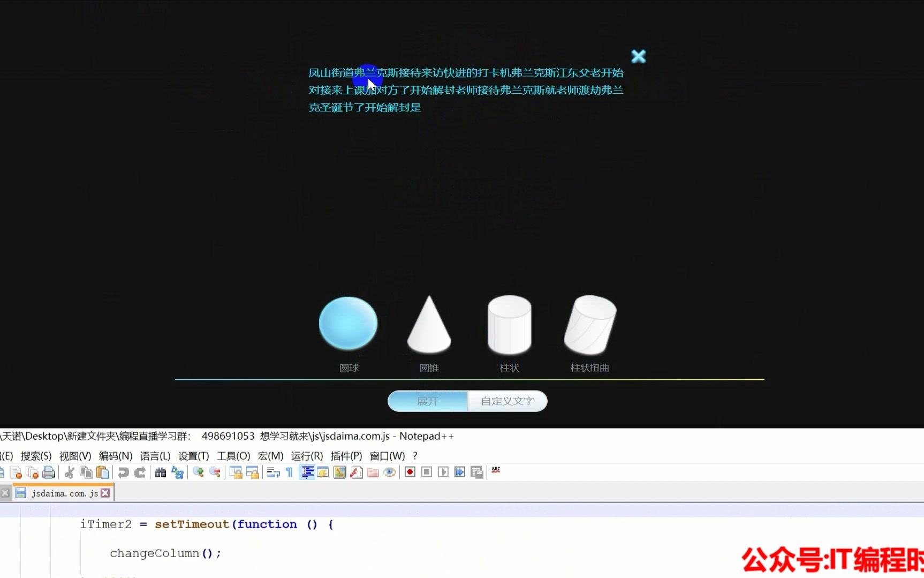
Task: Open the Print icon on the toolbar
Action: point(48,472)
